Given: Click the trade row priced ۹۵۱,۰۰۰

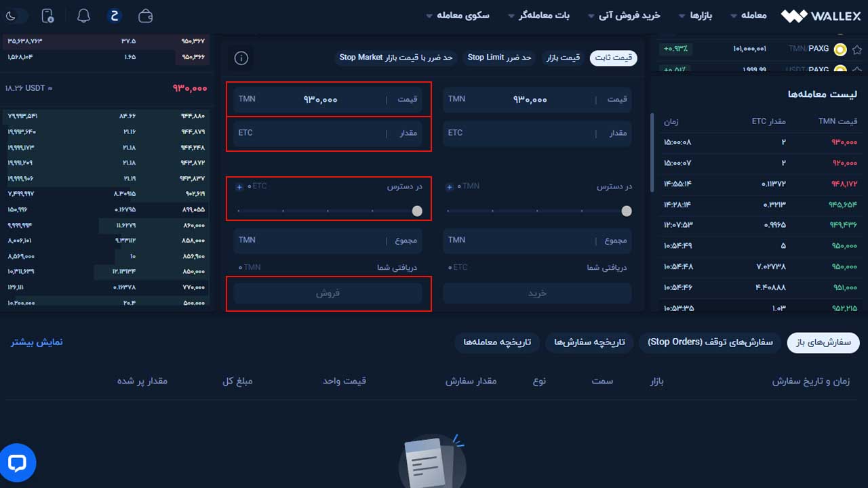Looking at the screenshot, I should 761,287.
